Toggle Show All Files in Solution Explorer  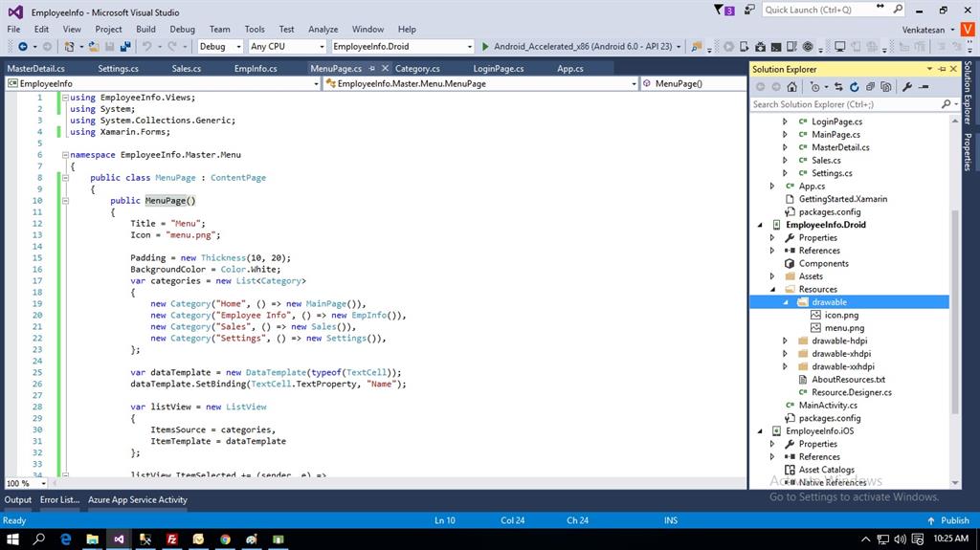(x=885, y=87)
